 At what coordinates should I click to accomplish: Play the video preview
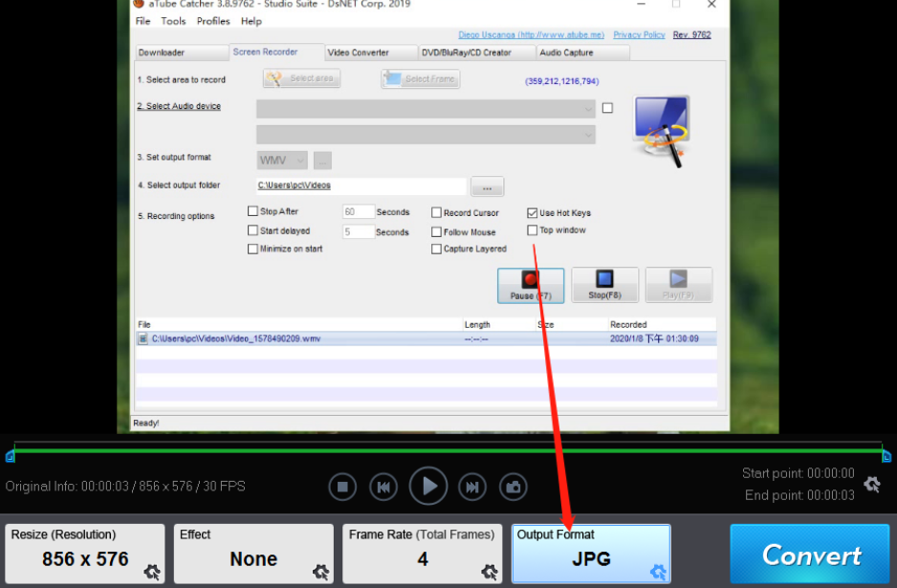click(x=427, y=487)
